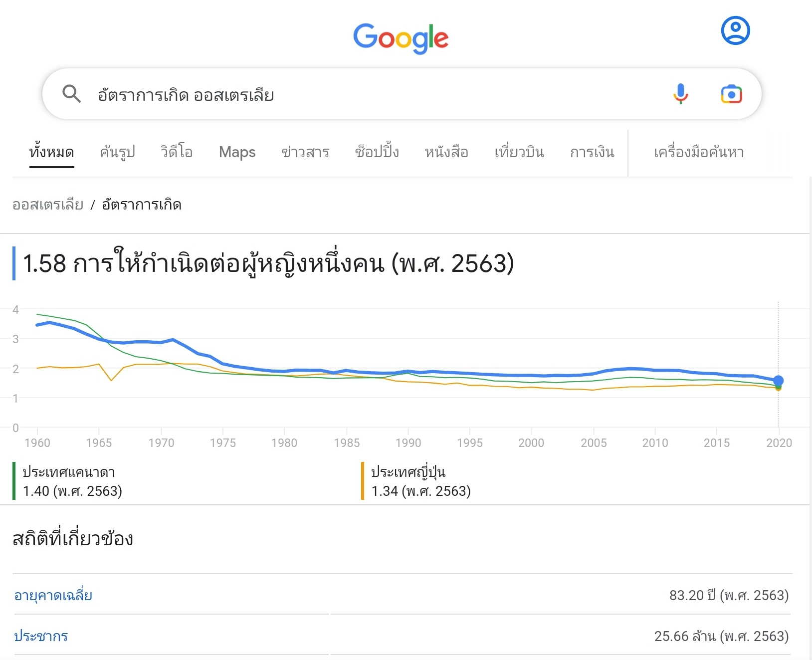Open the วิดีโอ videos tab

(177, 152)
